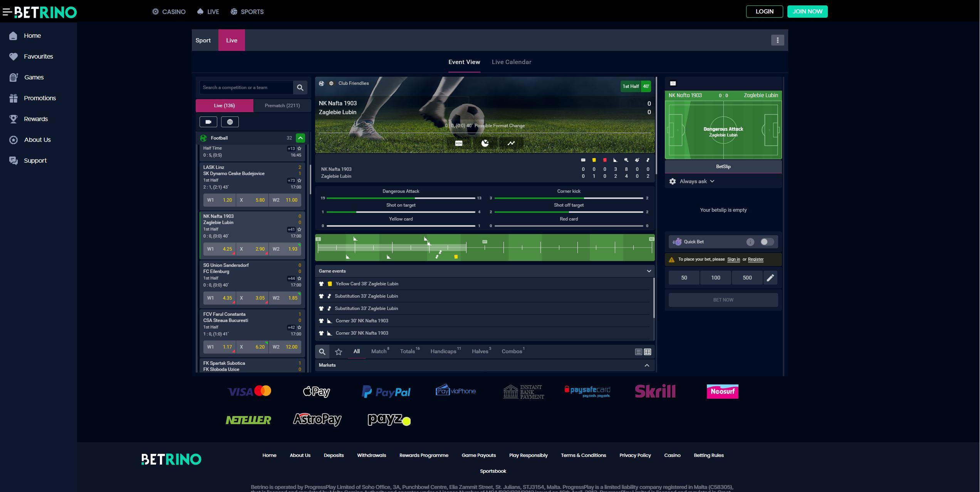The width and height of the screenshot is (980, 492).
Task: Open the three-dot options menu top right
Action: (777, 40)
